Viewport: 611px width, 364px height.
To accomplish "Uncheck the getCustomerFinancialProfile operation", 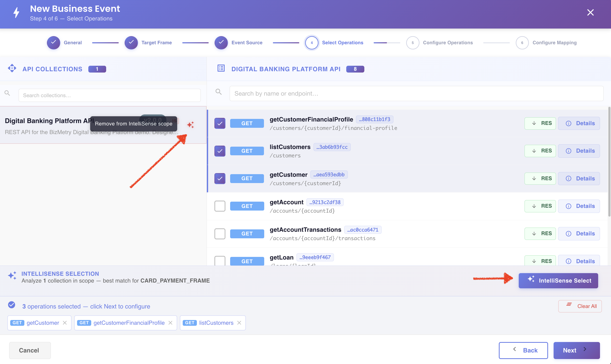I will coord(220,123).
